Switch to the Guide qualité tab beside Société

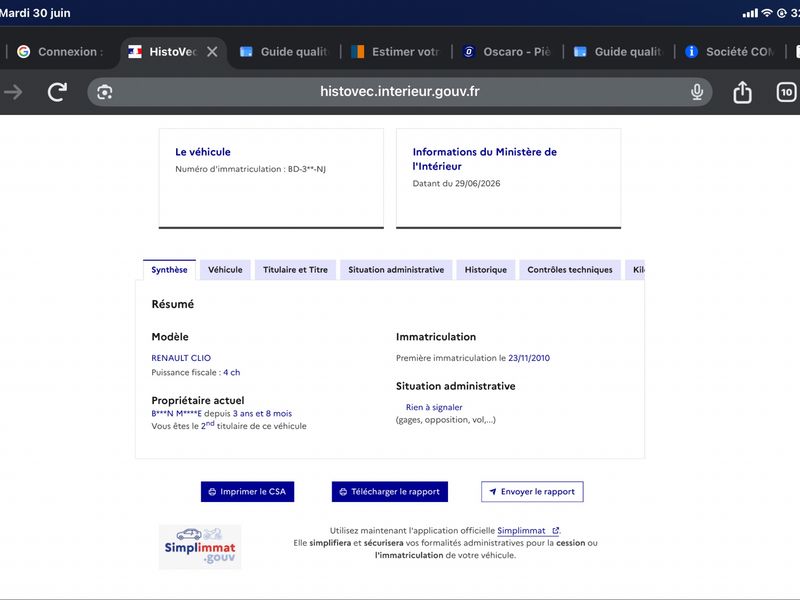coord(618,52)
